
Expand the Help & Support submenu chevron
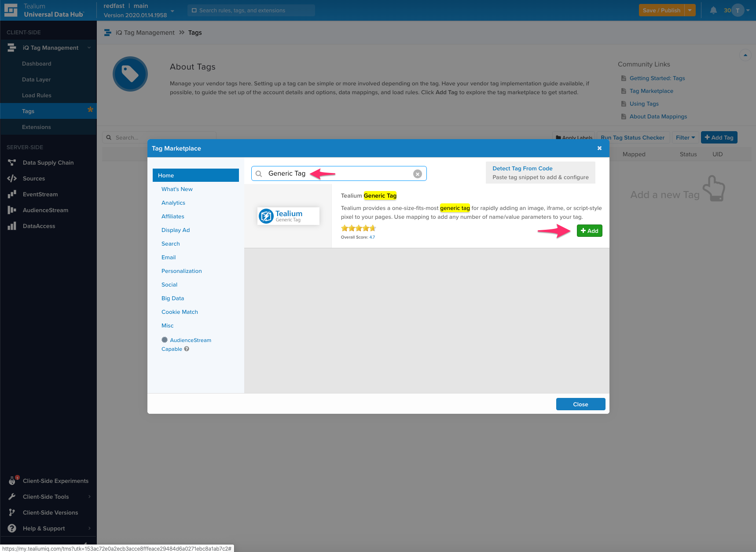(x=89, y=528)
